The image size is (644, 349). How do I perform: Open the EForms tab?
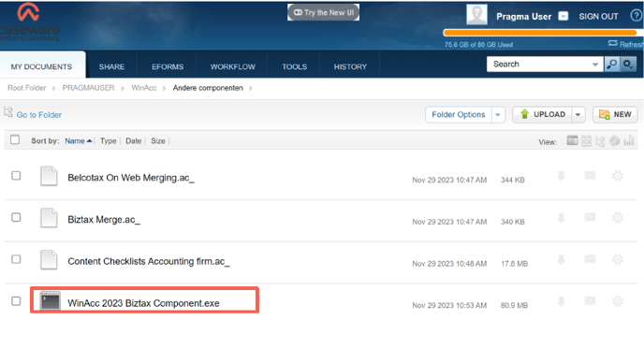[168, 66]
